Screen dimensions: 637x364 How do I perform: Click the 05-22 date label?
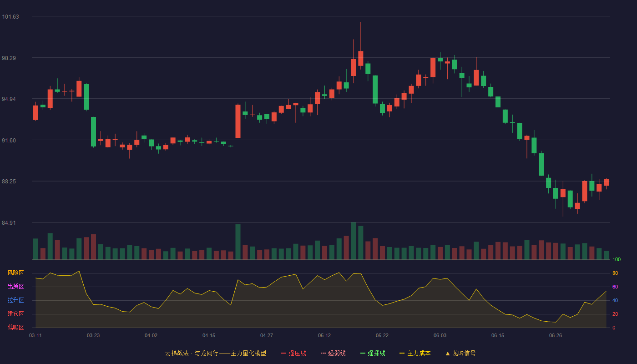point(382,335)
